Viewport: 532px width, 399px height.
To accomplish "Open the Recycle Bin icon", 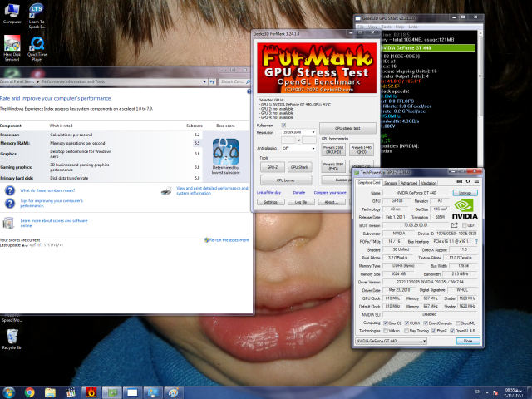I will coord(12,335).
